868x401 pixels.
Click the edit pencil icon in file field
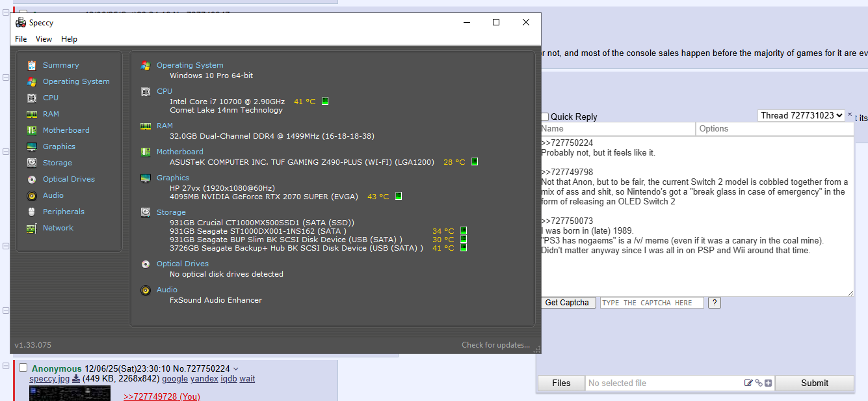point(748,383)
